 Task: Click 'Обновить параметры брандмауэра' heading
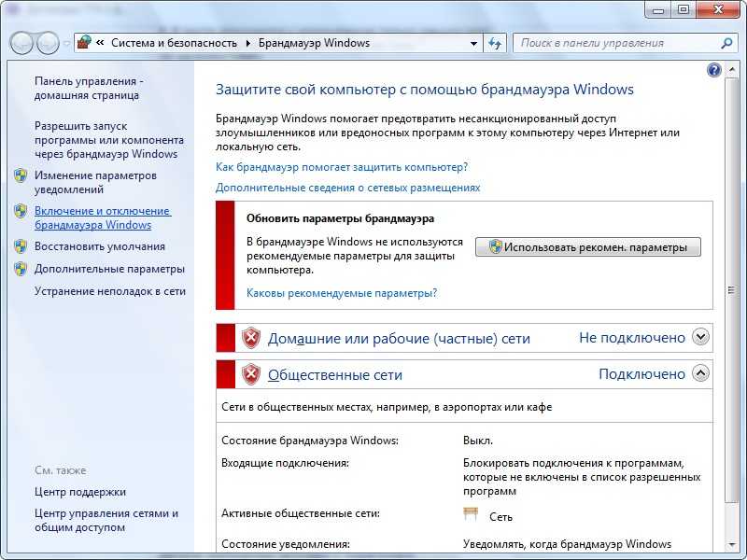point(340,218)
